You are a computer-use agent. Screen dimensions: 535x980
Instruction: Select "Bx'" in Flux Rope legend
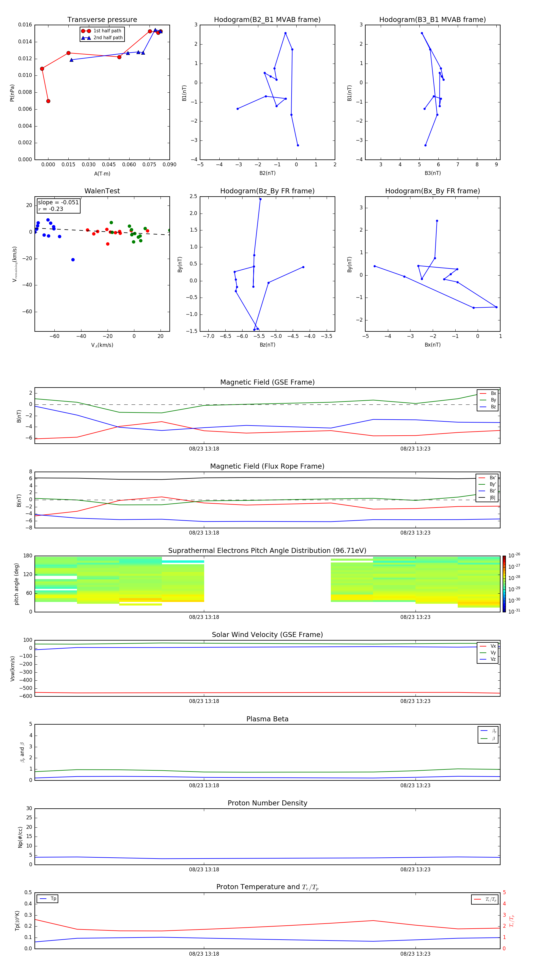(x=487, y=478)
